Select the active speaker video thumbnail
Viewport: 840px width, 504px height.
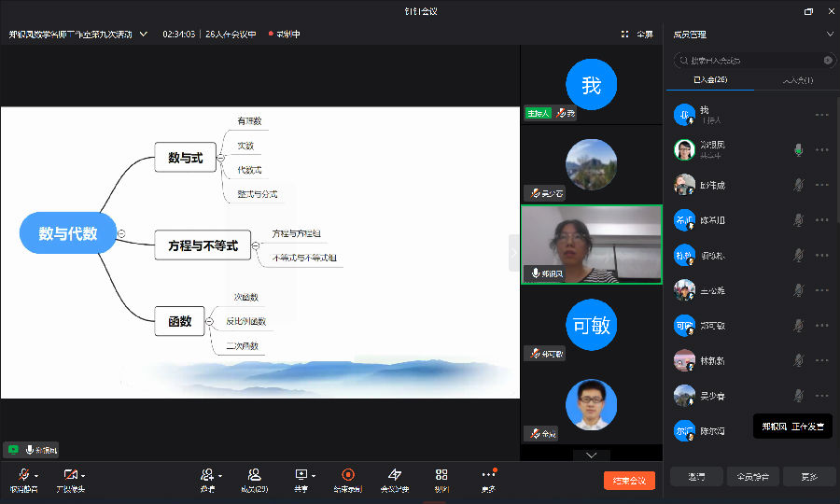[x=591, y=244]
